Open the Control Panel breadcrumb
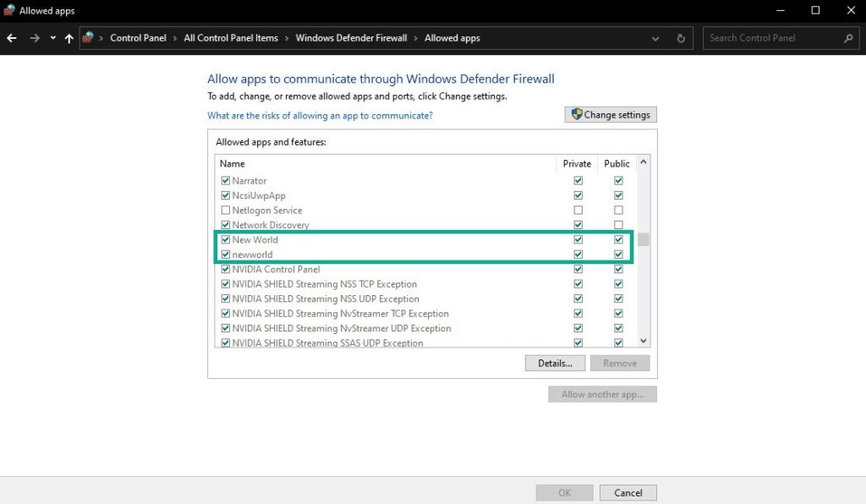The image size is (866, 504). click(x=138, y=38)
